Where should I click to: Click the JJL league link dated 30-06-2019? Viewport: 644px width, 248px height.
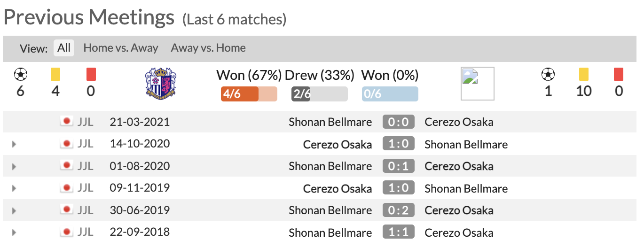(86, 210)
